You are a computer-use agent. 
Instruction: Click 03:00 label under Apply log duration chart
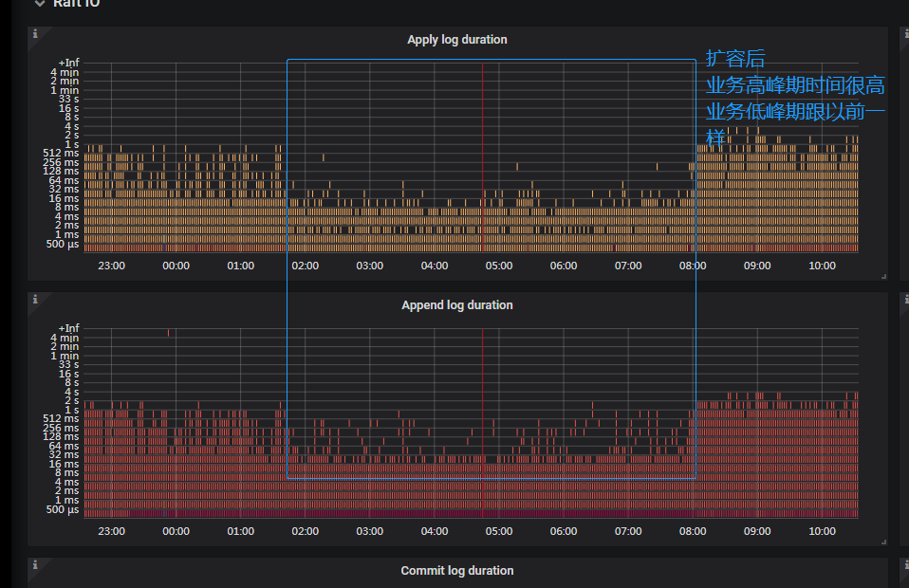[x=370, y=266]
